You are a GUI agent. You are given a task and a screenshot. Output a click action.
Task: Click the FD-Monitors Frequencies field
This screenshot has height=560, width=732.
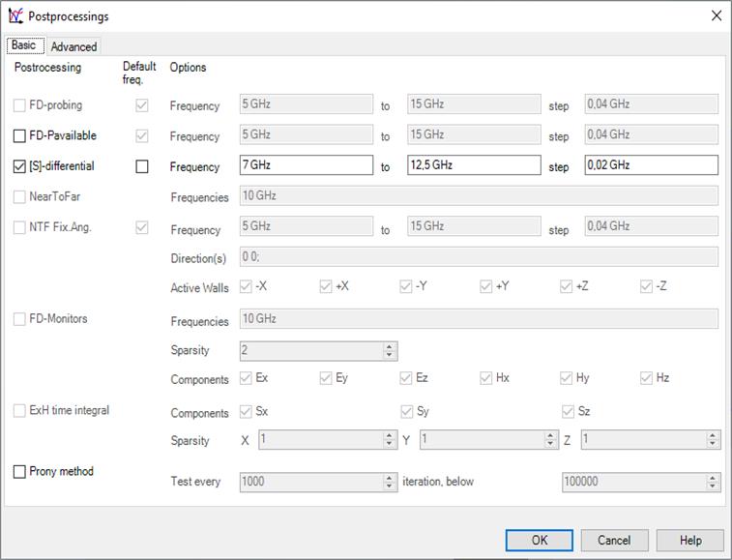pyautogui.click(x=479, y=318)
